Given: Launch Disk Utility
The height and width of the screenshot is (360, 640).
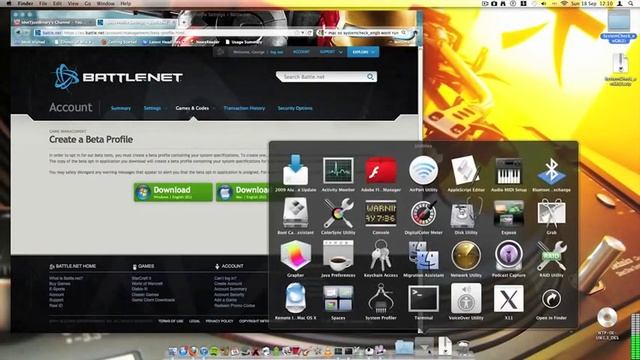Looking at the screenshot, I should coord(466,213).
